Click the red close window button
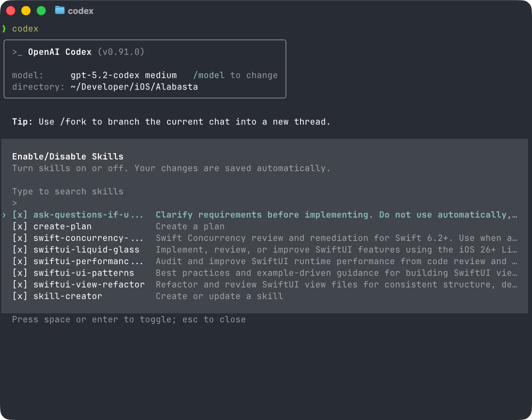Screen dimensions: 532x420 point(11,11)
